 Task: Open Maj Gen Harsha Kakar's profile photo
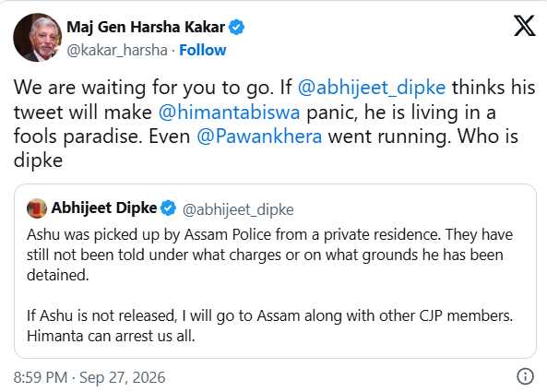pos(38,38)
